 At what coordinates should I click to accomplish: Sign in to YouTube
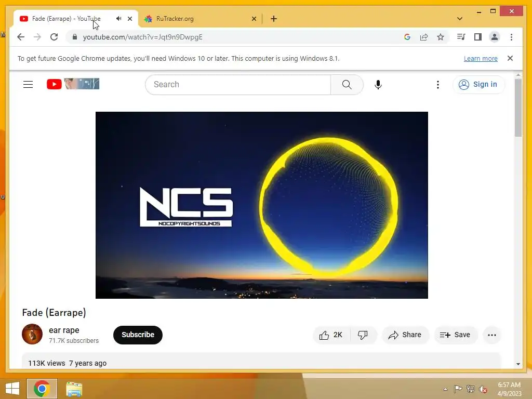[x=478, y=84]
